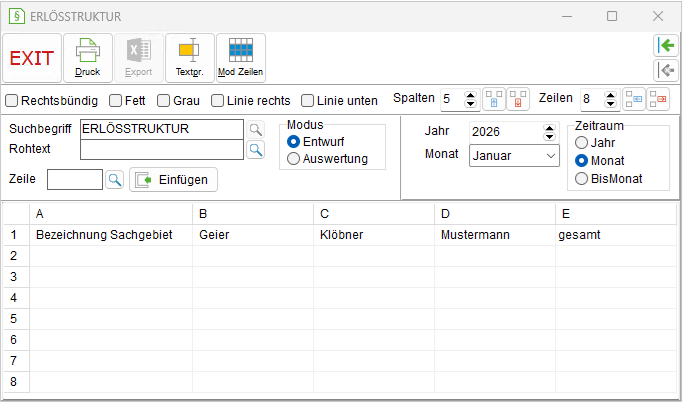683x402 pixels.
Task: Enable the Linie unten checkbox
Action: 308,101
